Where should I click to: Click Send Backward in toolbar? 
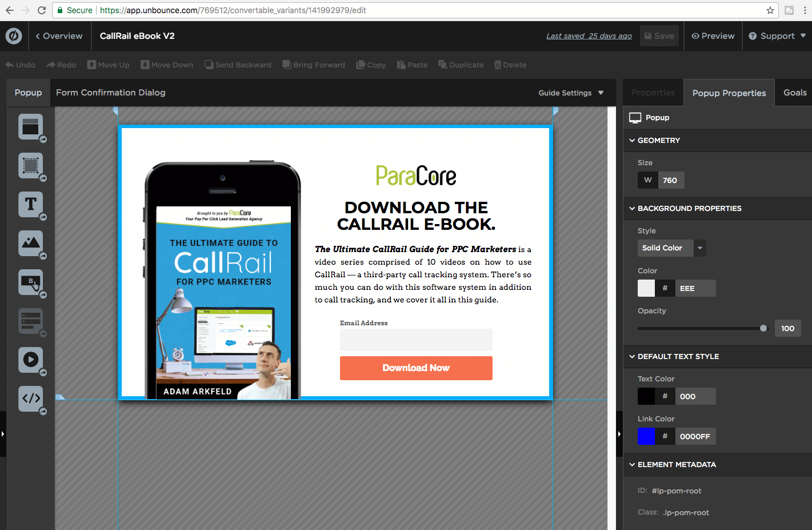[238, 65]
